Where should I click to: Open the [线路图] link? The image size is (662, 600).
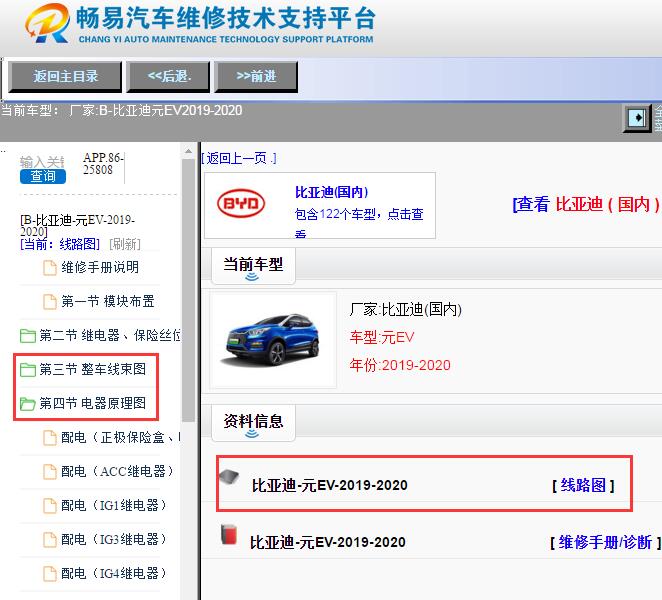(x=583, y=486)
